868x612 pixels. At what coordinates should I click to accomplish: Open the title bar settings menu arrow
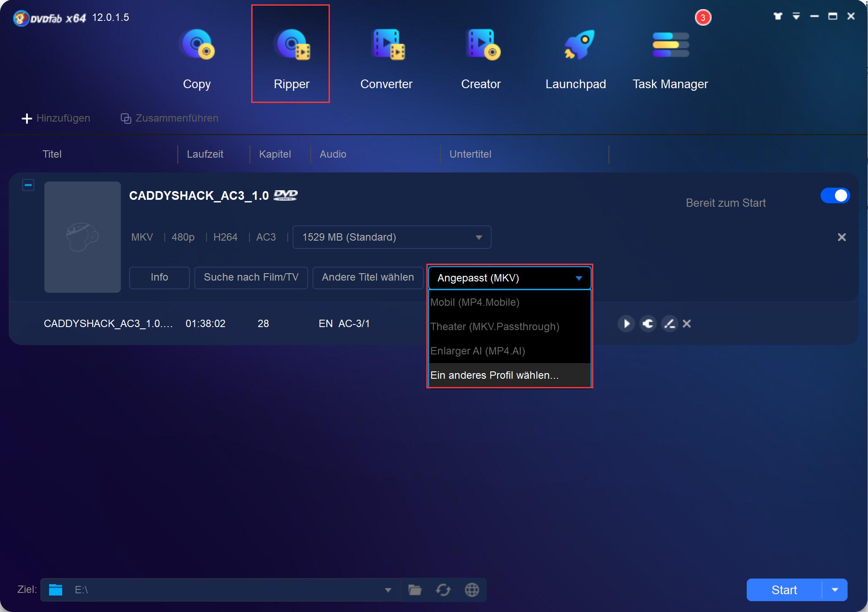pyautogui.click(x=796, y=16)
